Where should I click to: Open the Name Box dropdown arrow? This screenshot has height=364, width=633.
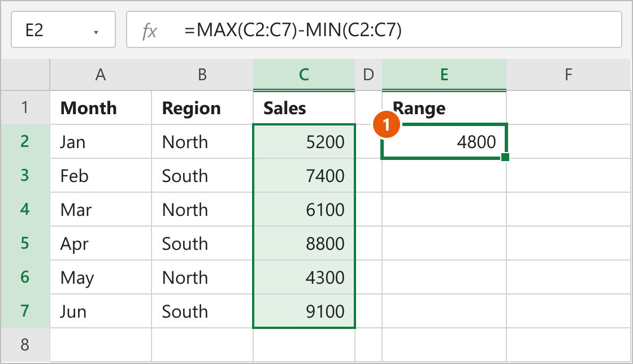pyautogui.click(x=96, y=32)
